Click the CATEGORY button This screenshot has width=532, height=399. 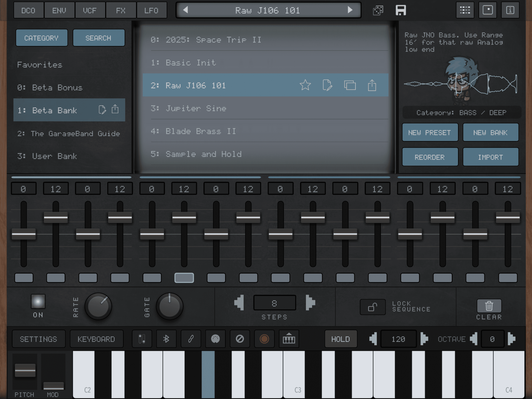coord(42,38)
